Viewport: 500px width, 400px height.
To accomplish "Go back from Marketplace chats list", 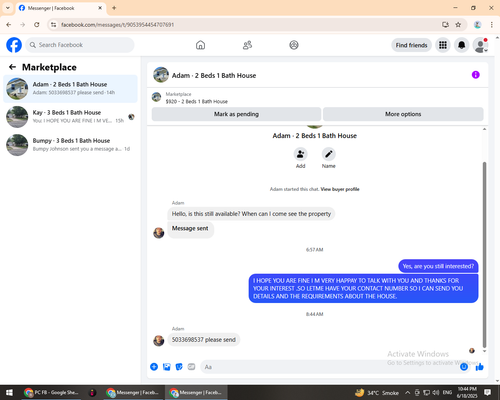I will [x=12, y=67].
